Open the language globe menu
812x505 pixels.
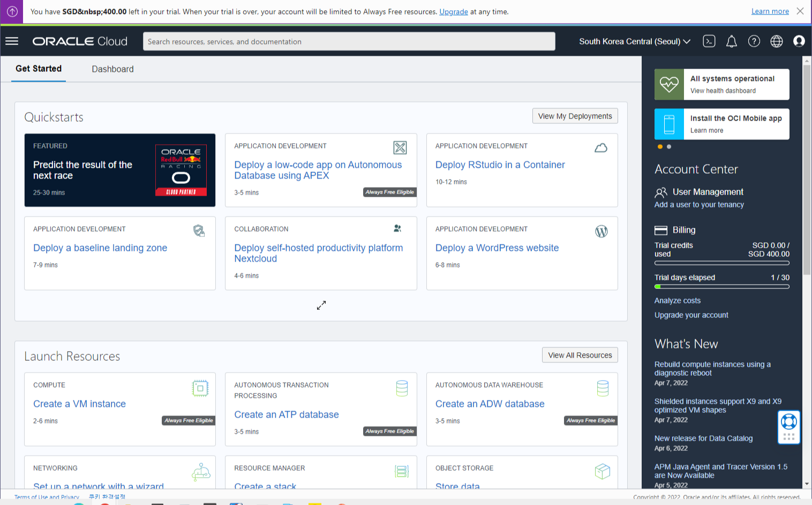coord(777,41)
